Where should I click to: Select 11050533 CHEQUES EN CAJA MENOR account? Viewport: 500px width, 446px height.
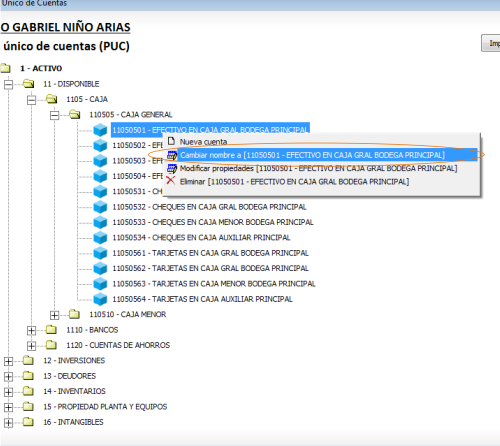point(213,222)
